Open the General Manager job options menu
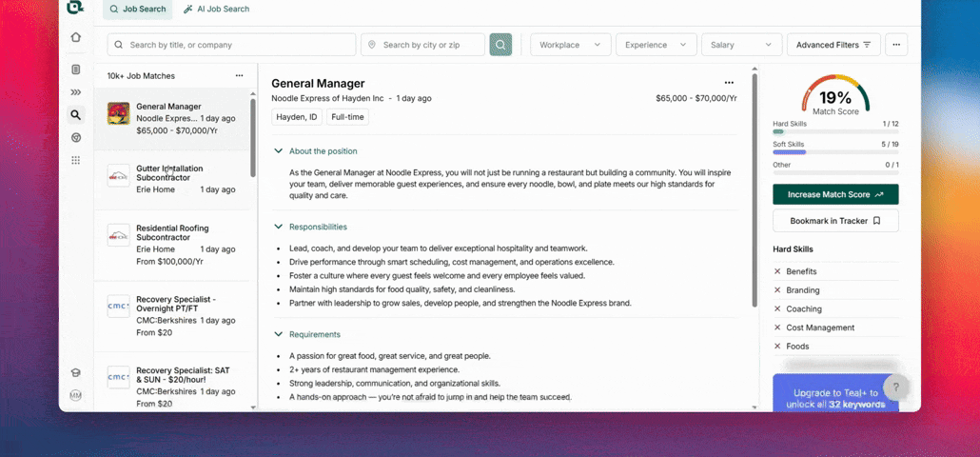 pos(729,83)
